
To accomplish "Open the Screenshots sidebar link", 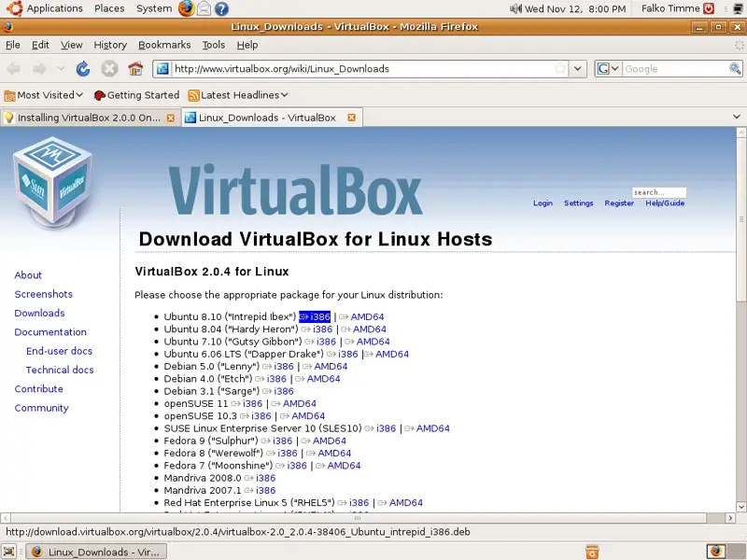I will pyautogui.click(x=43, y=294).
